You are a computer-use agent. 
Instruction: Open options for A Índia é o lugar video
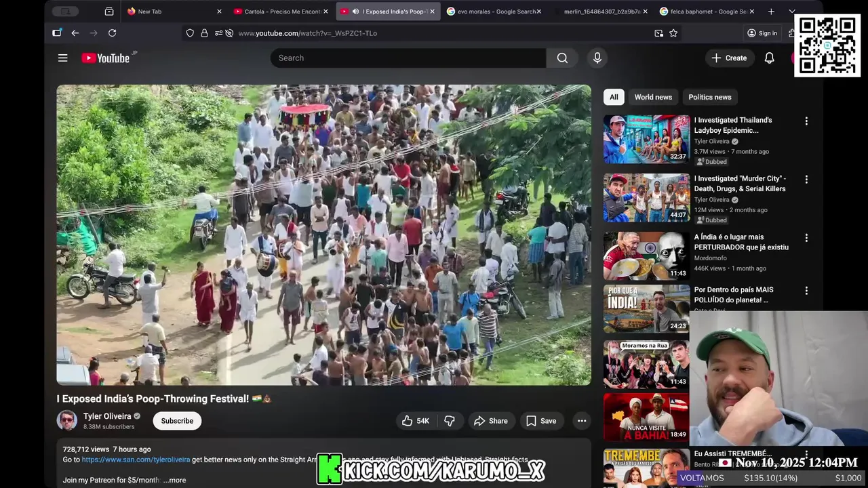pyautogui.click(x=806, y=238)
